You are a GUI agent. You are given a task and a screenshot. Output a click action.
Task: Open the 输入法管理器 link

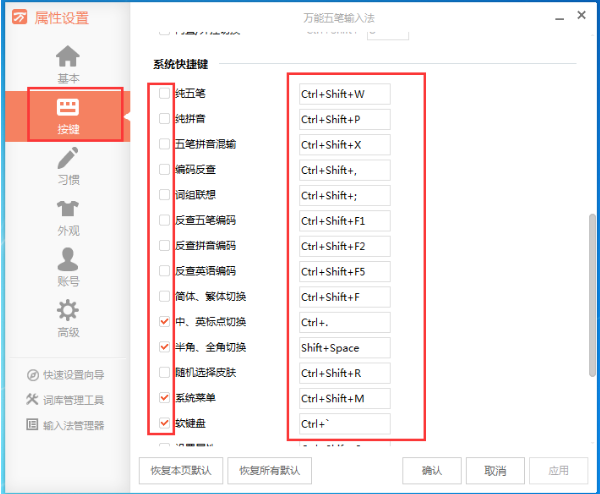[73, 426]
